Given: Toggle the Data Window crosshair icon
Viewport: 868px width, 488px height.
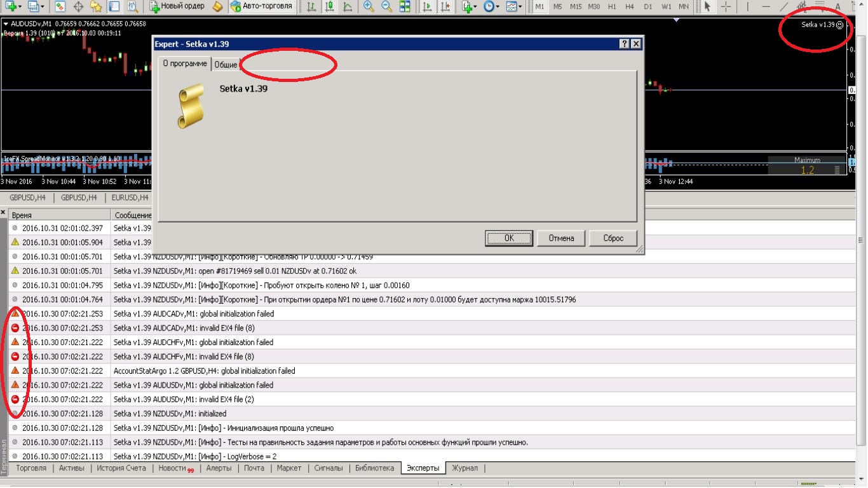Looking at the screenshot, I should [x=78, y=6].
